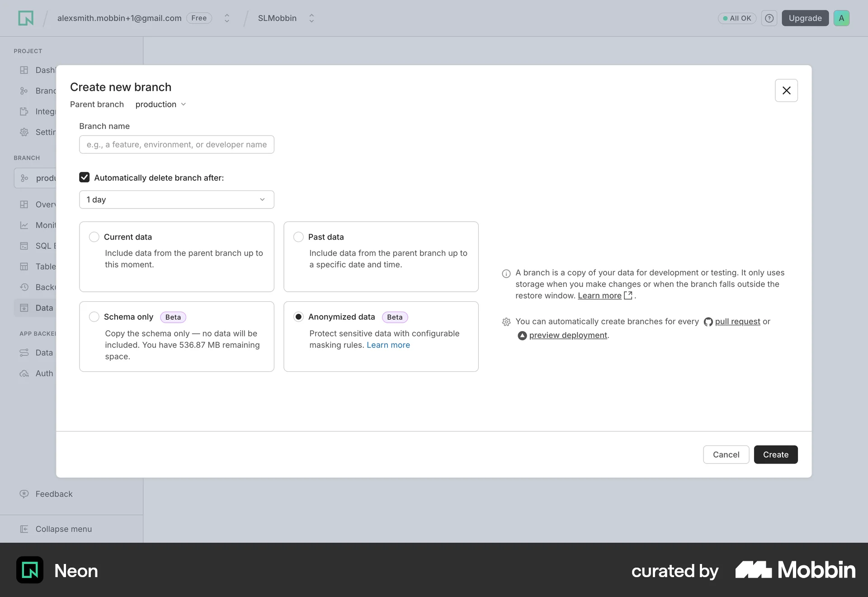Click the Branch name input field
The width and height of the screenshot is (868, 597).
pyautogui.click(x=177, y=145)
